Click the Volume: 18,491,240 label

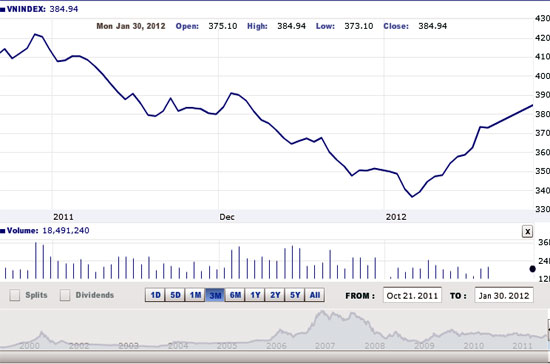pos(48,231)
